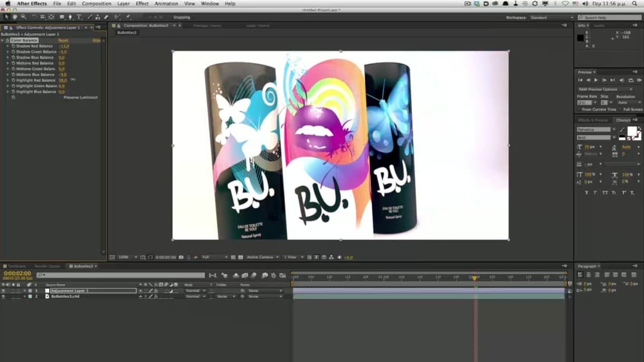Click the Play button in Preview panel
Screen dimensions: 644x362
click(596, 80)
